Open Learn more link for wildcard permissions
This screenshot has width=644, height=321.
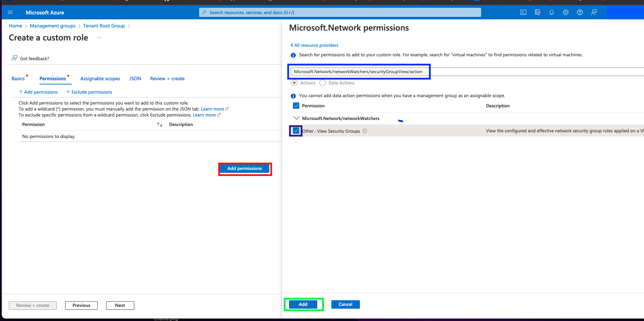click(215, 109)
